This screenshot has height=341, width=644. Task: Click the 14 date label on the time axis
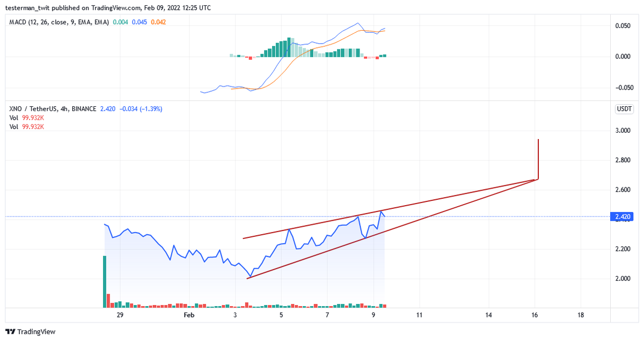488,315
